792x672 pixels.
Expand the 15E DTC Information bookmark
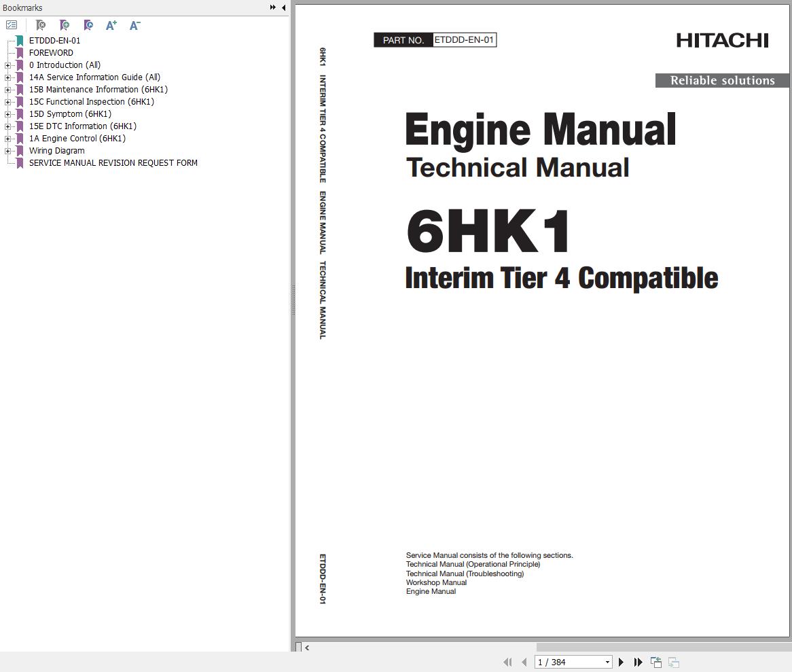[x=7, y=126]
